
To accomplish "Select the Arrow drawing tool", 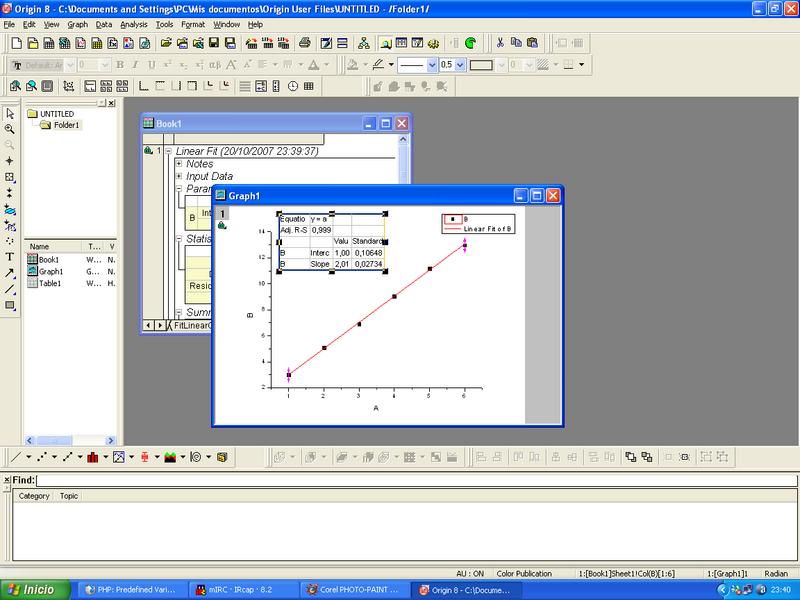I will (x=10, y=273).
